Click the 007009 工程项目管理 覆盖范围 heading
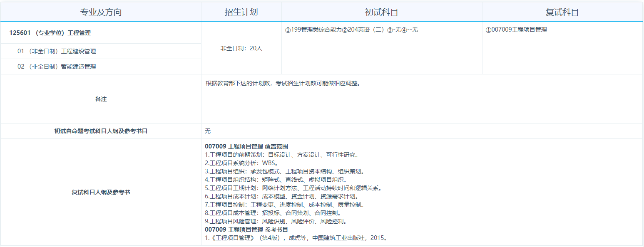This screenshot has width=644, height=247. point(246,146)
